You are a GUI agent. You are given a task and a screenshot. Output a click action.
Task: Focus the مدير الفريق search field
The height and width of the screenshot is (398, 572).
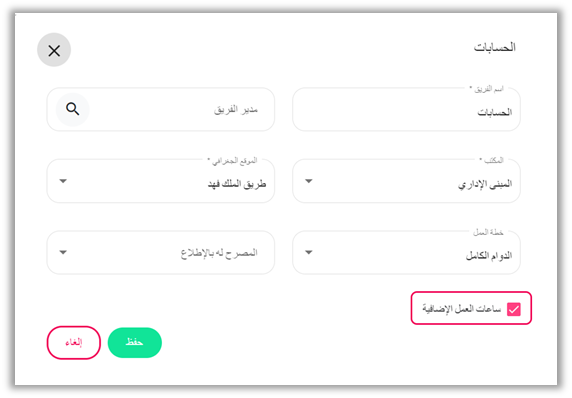pyautogui.click(x=161, y=109)
